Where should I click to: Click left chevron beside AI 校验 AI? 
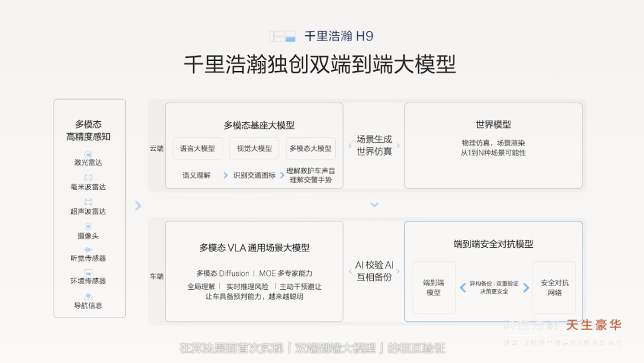tap(350, 271)
